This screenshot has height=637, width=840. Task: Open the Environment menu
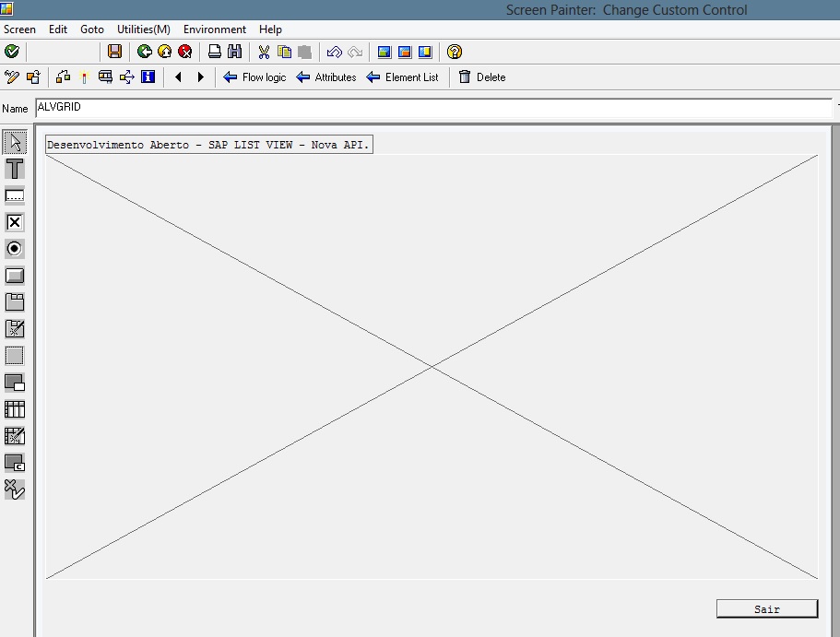point(215,29)
